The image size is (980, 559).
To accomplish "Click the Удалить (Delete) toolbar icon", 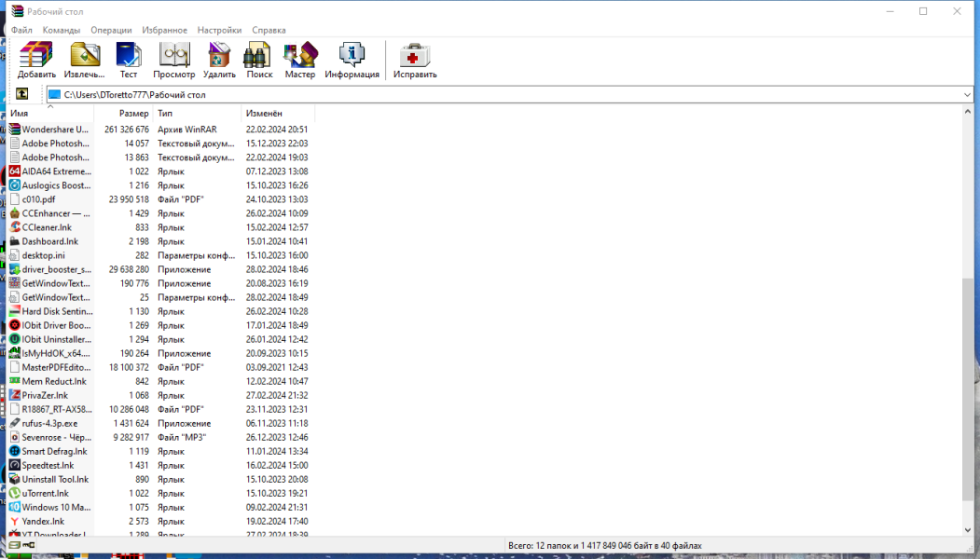I will pos(219,61).
